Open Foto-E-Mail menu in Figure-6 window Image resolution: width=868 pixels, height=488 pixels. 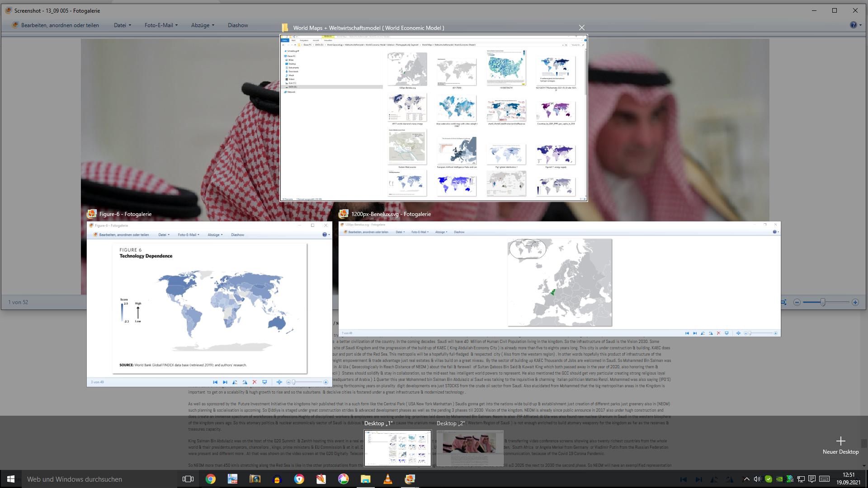point(189,235)
